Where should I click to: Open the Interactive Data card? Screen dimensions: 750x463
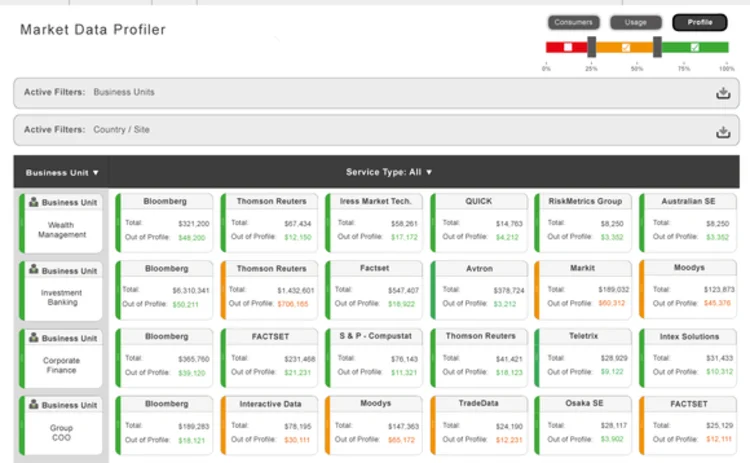pos(270,425)
